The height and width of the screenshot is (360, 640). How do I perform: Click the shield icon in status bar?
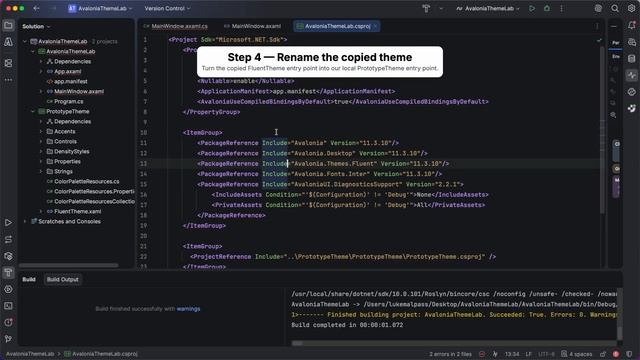click(629, 354)
